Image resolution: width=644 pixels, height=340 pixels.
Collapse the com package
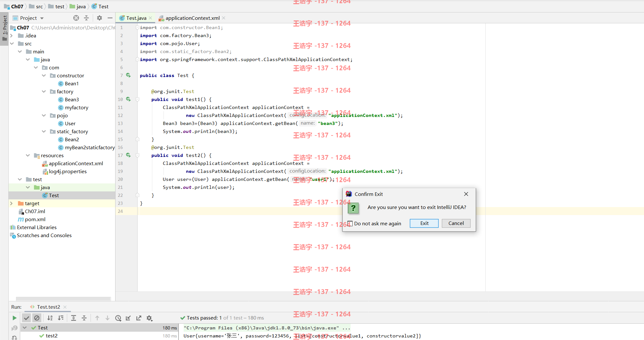(x=36, y=67)
